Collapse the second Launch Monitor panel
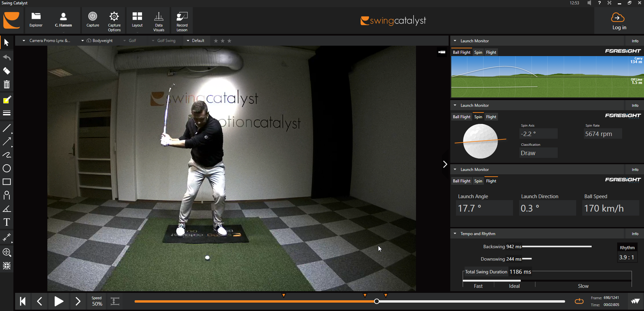 455,105
